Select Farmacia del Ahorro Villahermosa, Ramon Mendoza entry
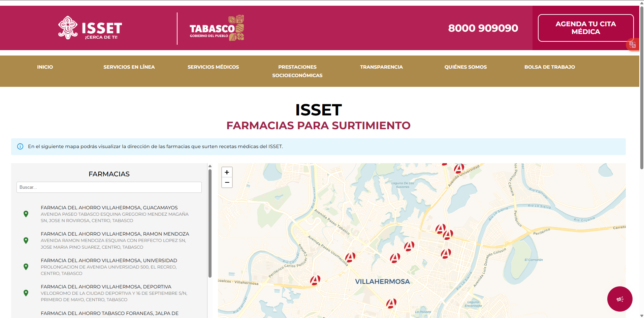The height and width of the screenshot is (318, 644). (109, 241)
